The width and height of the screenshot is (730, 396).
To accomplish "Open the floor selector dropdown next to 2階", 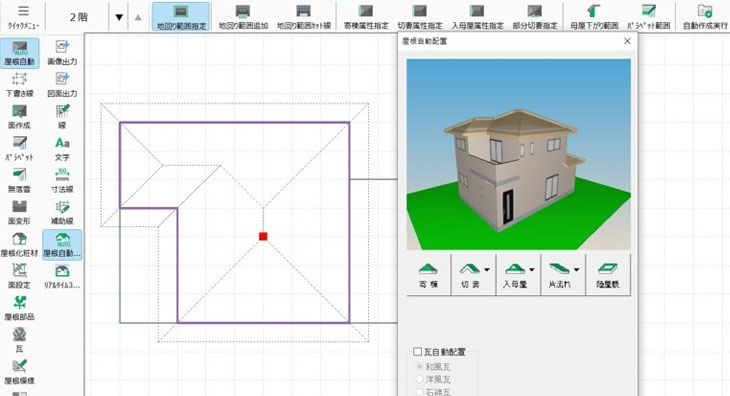I will pyautogui.click(x=119, y=17).
